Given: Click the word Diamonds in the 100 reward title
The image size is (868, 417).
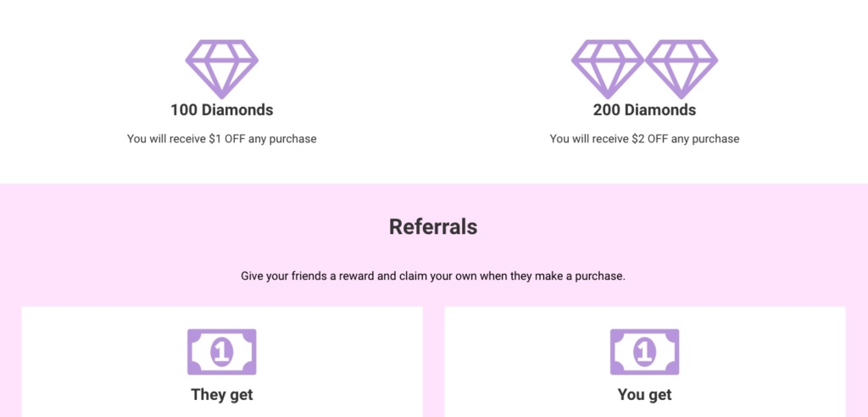Looking at the screenshot, I should [x=237, y=109].
